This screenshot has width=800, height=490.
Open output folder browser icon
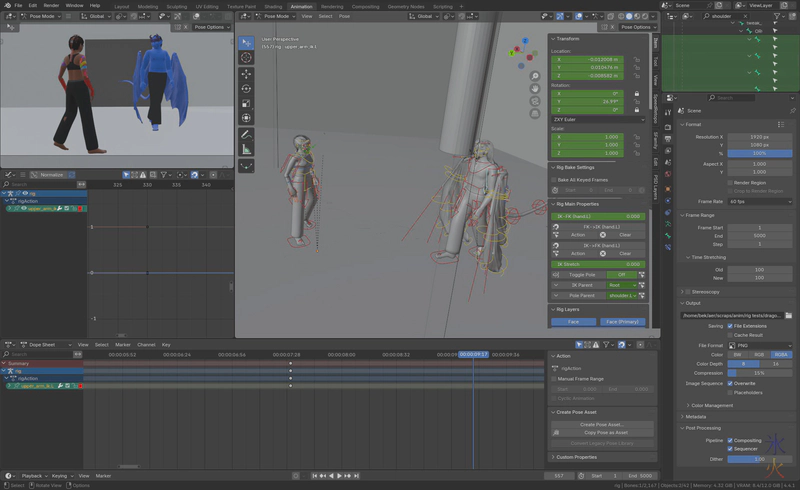point(788,315)
